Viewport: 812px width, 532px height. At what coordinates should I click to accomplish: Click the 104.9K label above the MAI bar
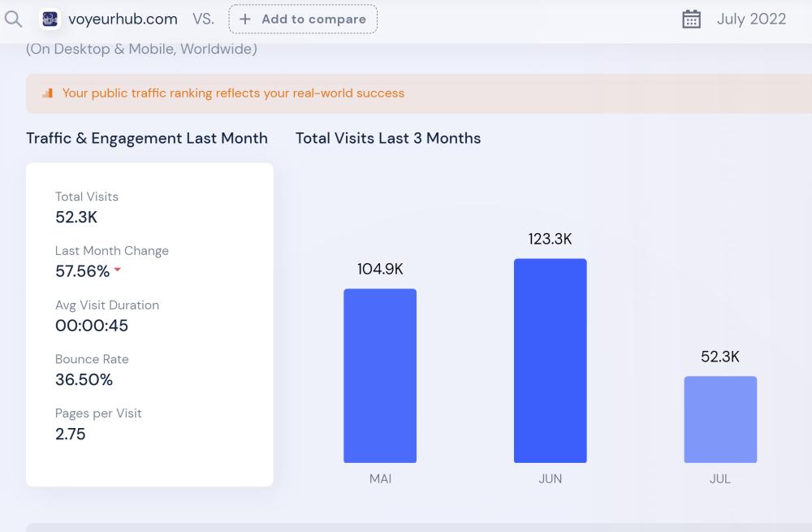coord(380,269)
